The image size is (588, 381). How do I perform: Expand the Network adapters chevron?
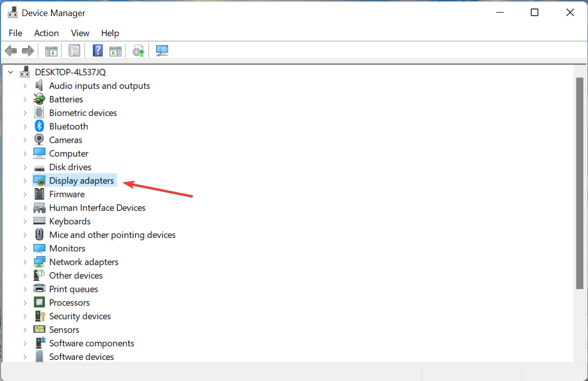(25, 262)
